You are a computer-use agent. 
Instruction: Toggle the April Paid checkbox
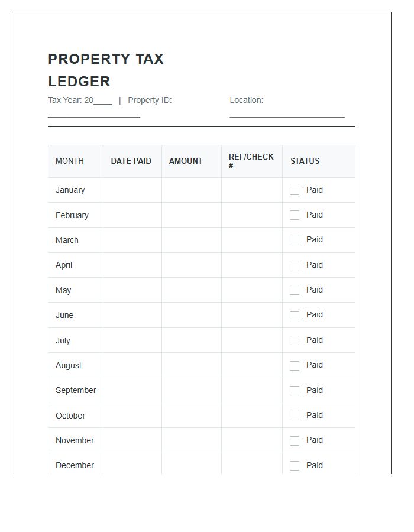tap(295, 265)
